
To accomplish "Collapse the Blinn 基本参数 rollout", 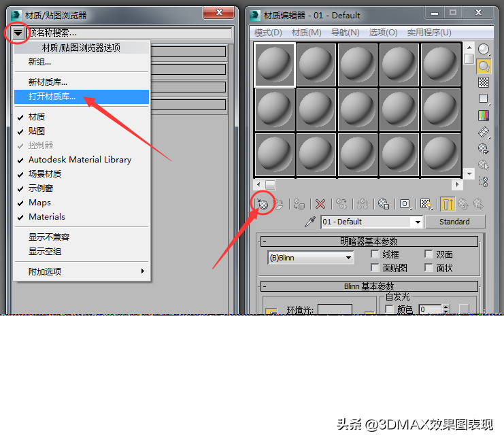I will pos(369,286).
